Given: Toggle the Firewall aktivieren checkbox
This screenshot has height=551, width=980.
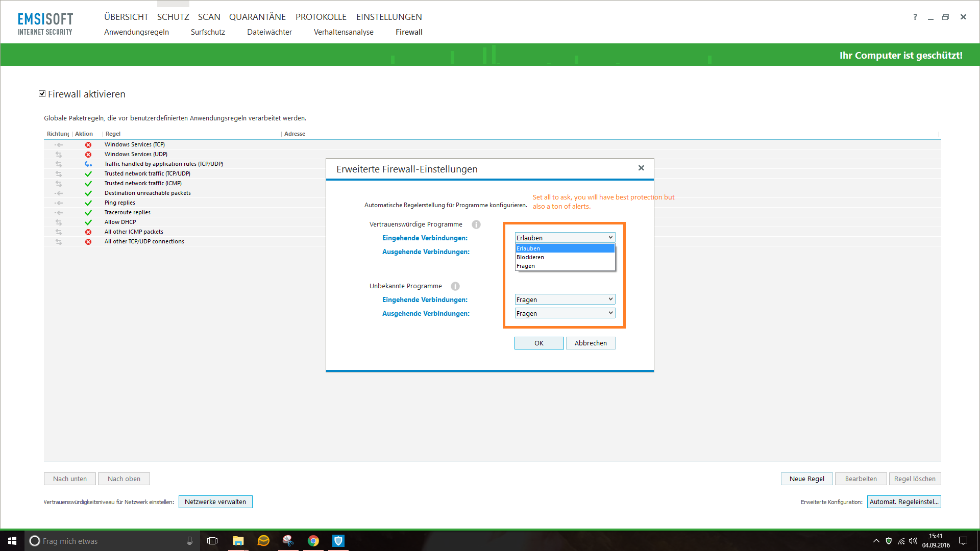Looking at the screenshot, I should click(42, 94).
